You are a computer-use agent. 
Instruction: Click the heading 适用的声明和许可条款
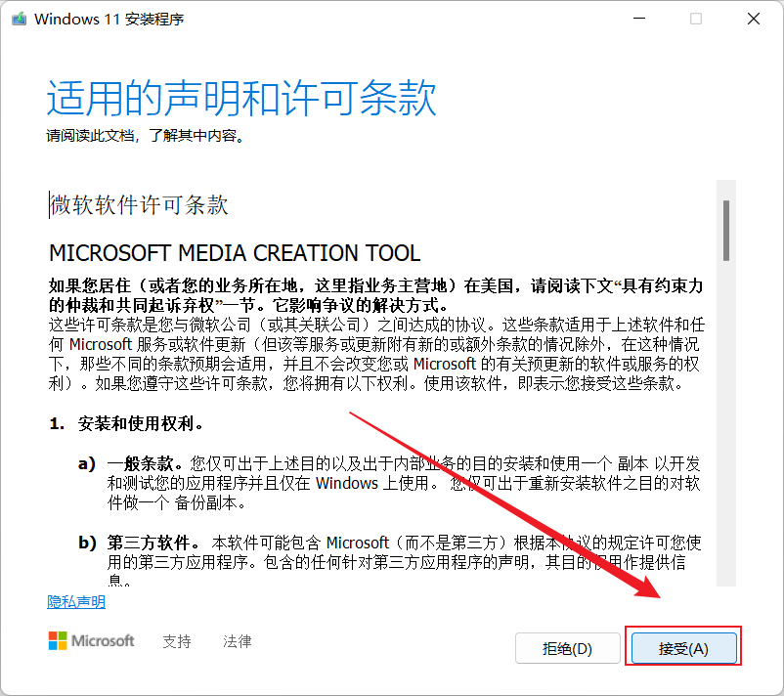242,98
